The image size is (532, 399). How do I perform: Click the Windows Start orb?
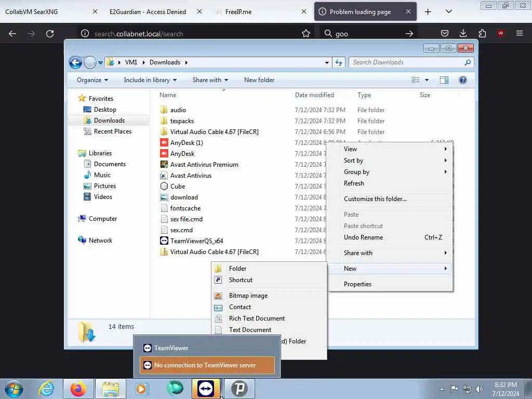pos(14,389)
